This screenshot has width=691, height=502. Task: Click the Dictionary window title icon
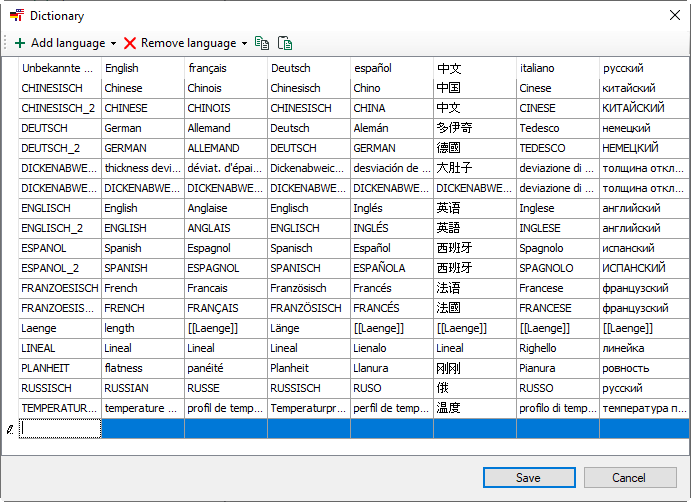coord(16,16)
